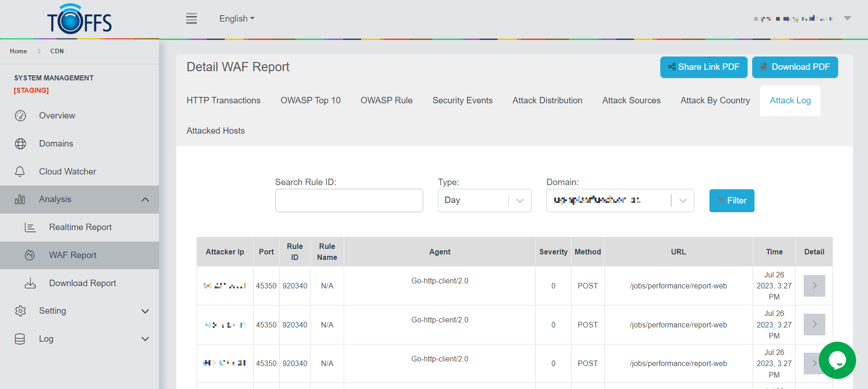The height and width of the screenshot is (389, 868).
Task: Switch to the Attack Sources tab
Action: (631, 101)
